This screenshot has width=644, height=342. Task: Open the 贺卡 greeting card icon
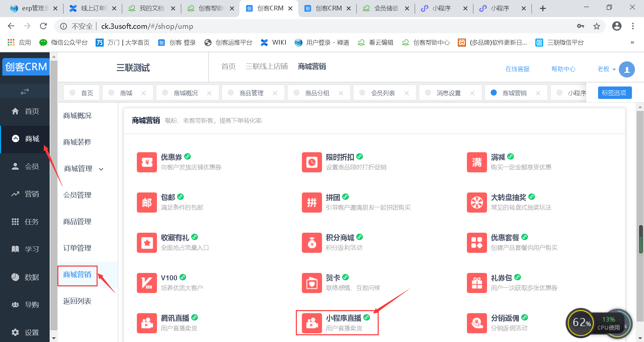click(312, 283)
